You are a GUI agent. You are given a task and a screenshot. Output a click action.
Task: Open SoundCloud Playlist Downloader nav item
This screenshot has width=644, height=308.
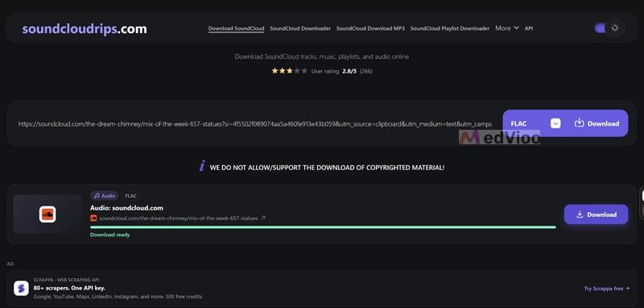[450, 28]
